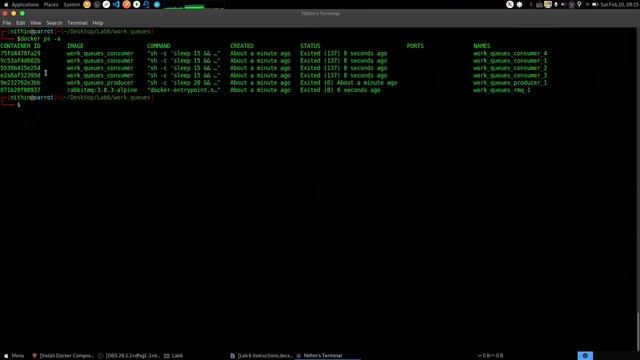
Task: Switch to Install Docker Compose taskbar window
Action: 63,356
